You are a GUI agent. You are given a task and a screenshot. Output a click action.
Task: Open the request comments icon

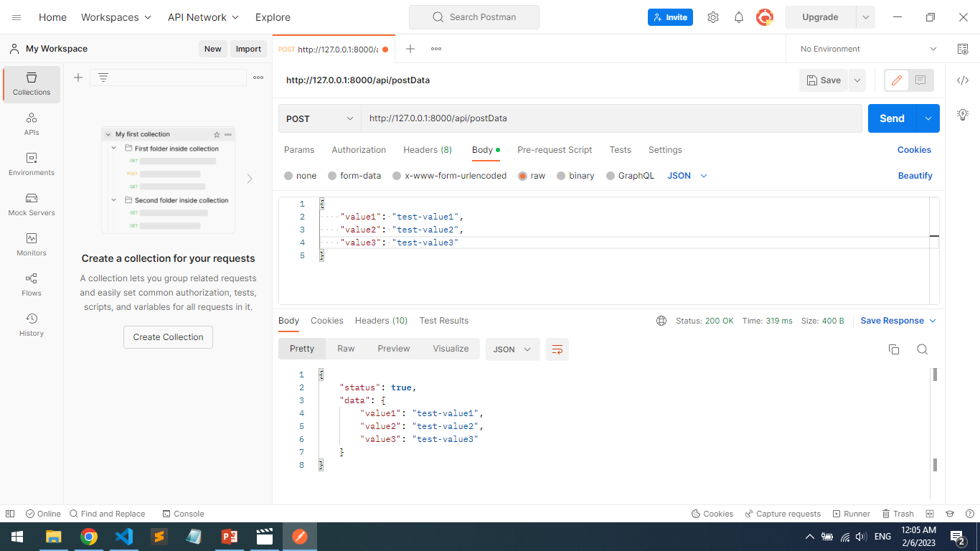[921, 80]
